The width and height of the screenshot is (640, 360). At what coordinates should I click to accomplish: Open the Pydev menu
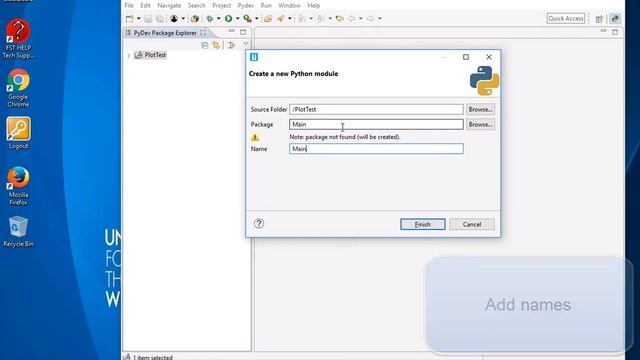[246, 5]
